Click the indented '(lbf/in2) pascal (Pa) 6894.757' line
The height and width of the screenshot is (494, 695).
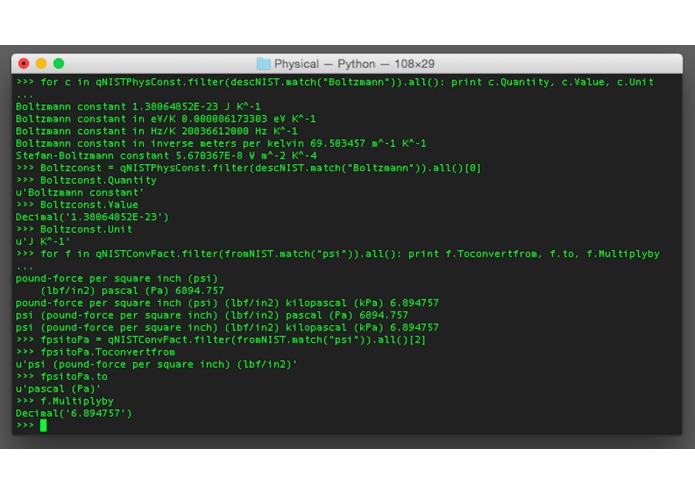133,291
